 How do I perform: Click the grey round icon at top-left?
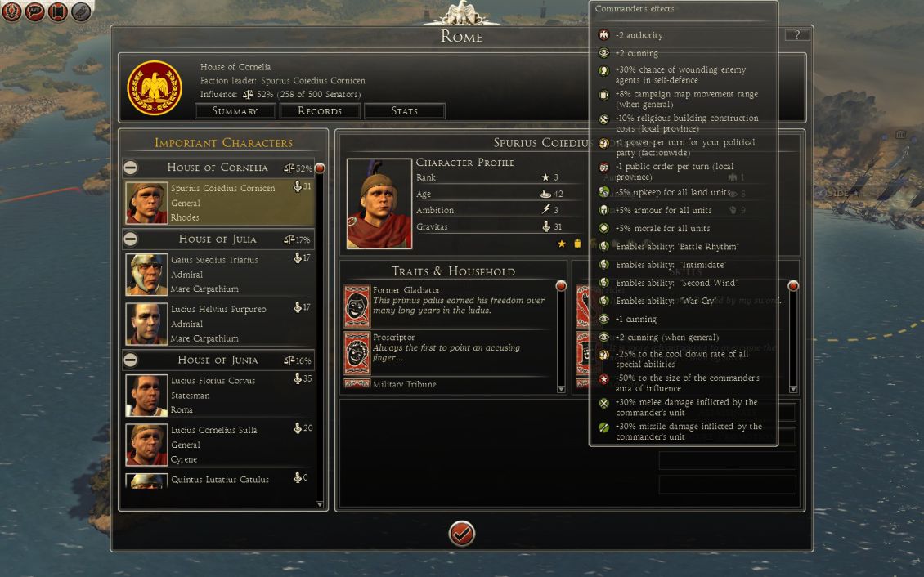81,11
